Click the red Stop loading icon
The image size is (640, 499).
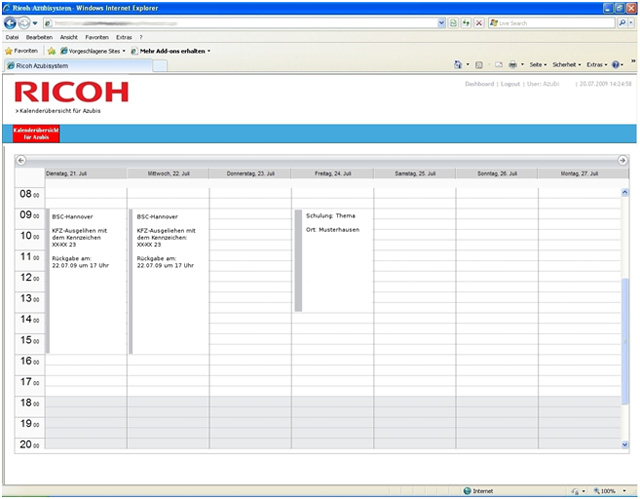click(479, 23)
